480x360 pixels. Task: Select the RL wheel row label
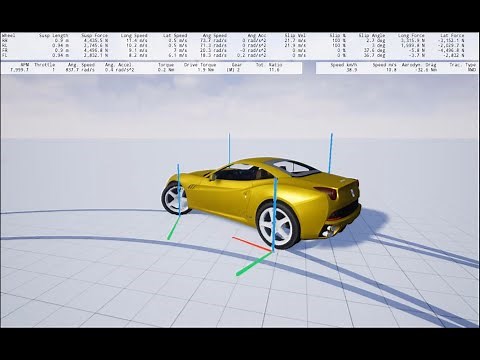[5, 45]
